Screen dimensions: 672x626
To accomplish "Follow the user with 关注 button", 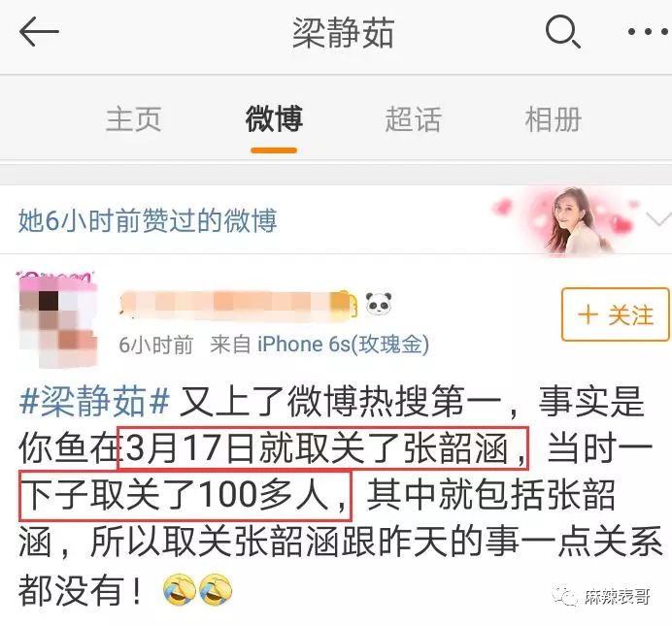I will pos(616,314).
